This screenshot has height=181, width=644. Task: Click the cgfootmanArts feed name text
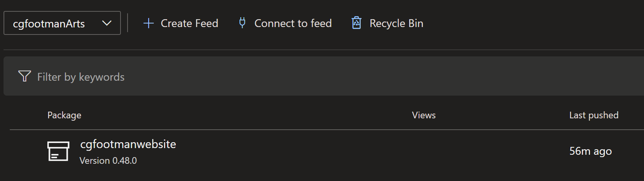(49, 24)
